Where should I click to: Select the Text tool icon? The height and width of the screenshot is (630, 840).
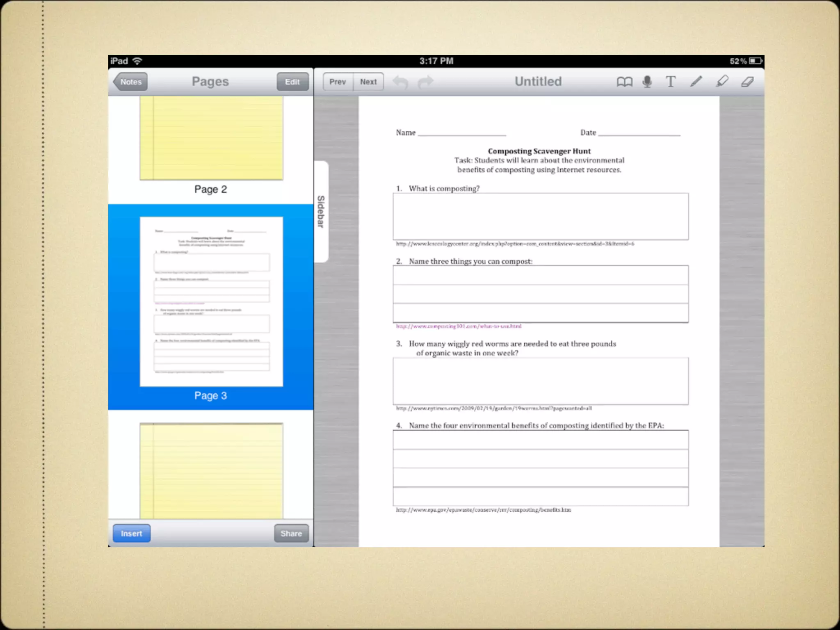[x=671, y=82]
